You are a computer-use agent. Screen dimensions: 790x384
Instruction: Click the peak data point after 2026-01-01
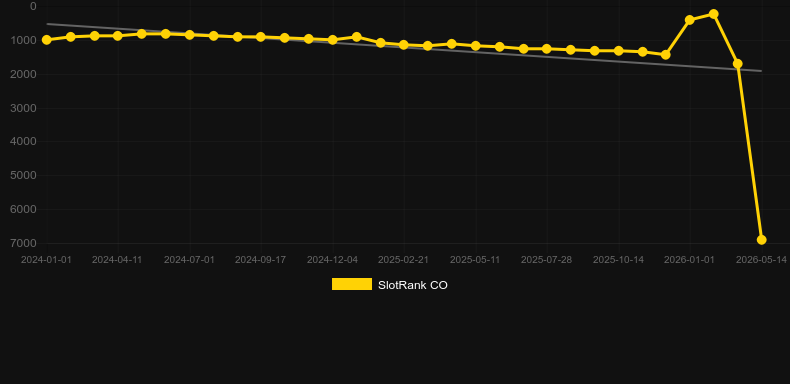tap(713, 14)
